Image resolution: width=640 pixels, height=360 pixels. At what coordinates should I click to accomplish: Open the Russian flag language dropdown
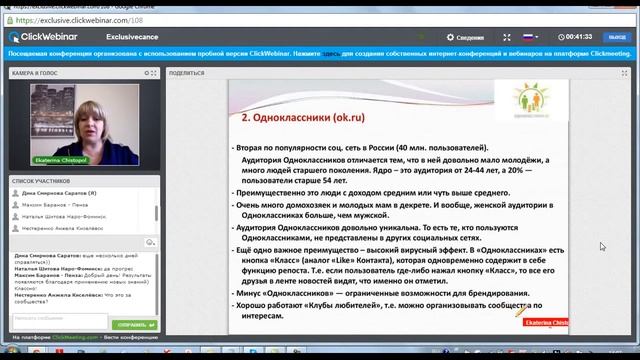click(x=530, y=37)
